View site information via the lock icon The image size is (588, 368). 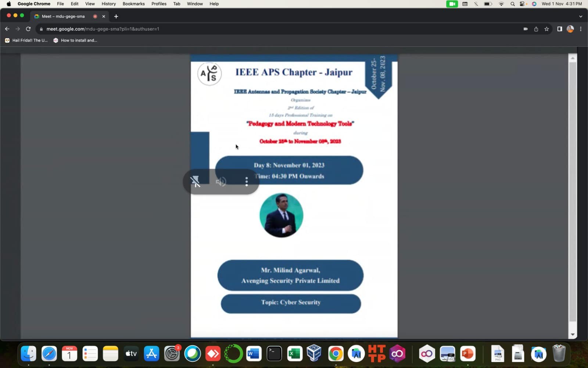coord(41,29)
